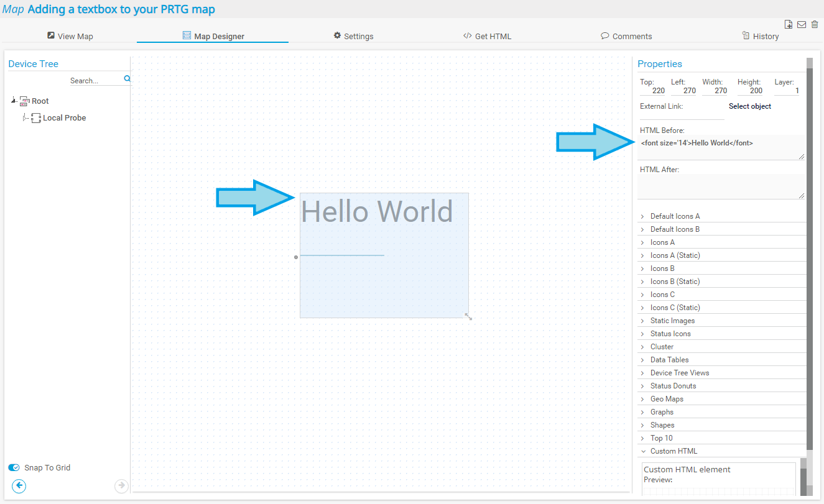
Task: Disable the Snap To Grid toggle
Action: click(x=14, y=467)
